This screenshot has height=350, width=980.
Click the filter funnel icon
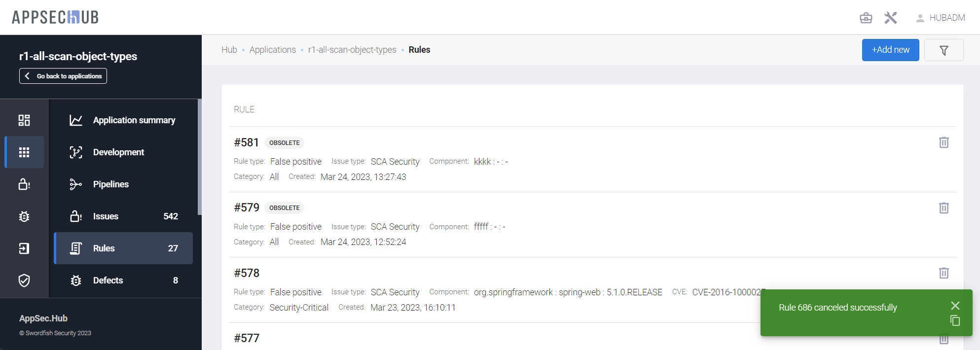click(944, 50)
